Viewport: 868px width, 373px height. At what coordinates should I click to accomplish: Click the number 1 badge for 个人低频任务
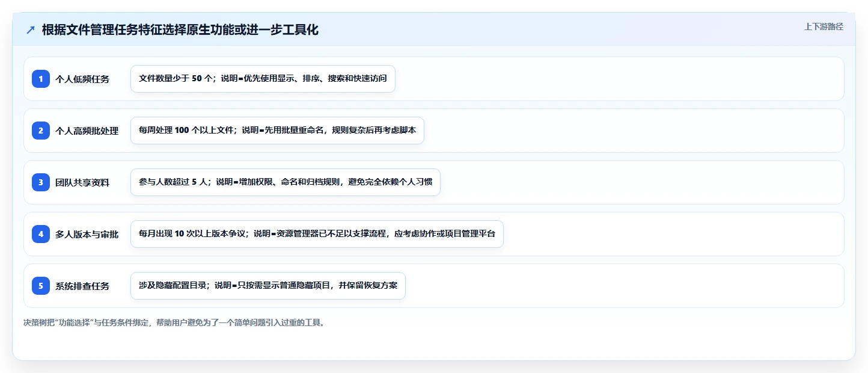[41, 79]
